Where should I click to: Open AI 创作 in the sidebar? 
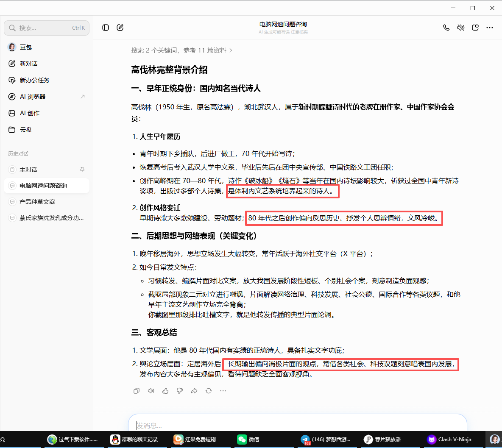pyautogui.click(x=46, y=113)
